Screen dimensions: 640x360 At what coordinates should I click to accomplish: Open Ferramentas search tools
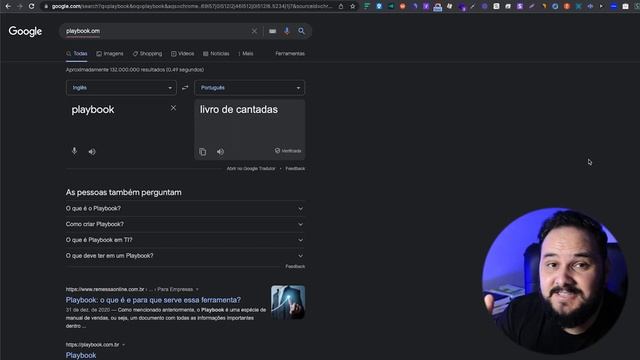[290, 54]
